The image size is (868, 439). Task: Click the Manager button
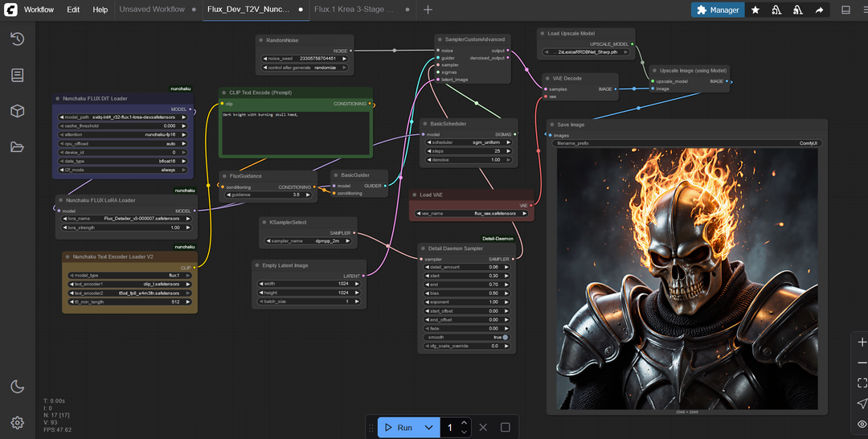pos(718,10)
